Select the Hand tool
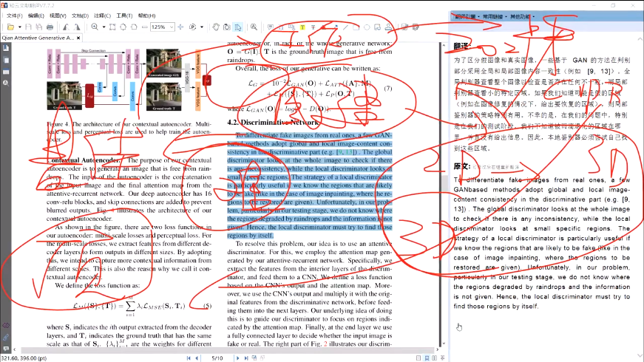The image size is (644, 362). [216, 27]
